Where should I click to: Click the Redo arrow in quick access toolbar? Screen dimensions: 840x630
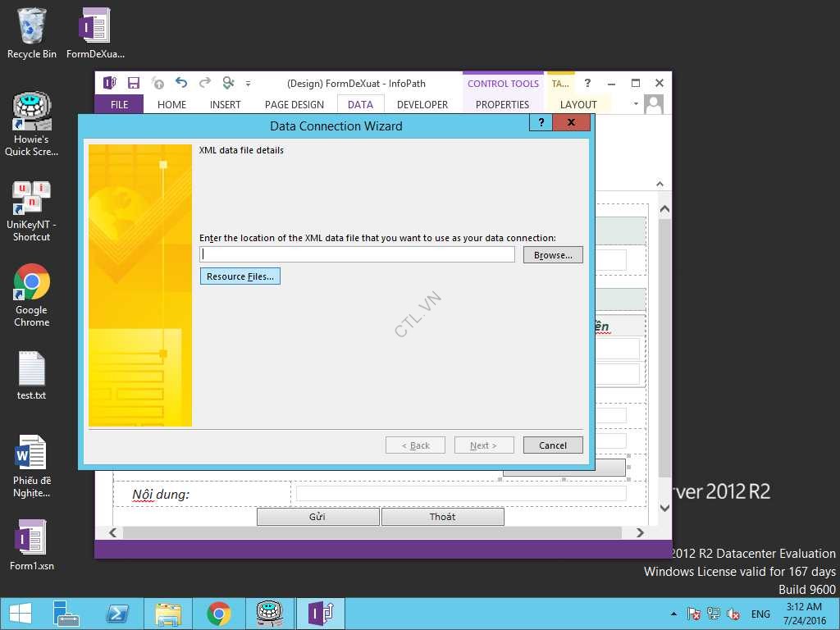coord(205,83)
